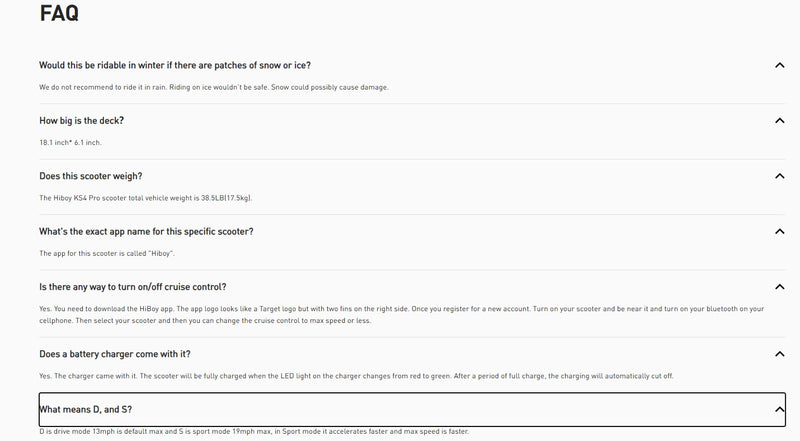The height and width of the screenshot is (441, 800).
Task: Toggle the chevron on the battery charger question
Action: tap(779, 353)
